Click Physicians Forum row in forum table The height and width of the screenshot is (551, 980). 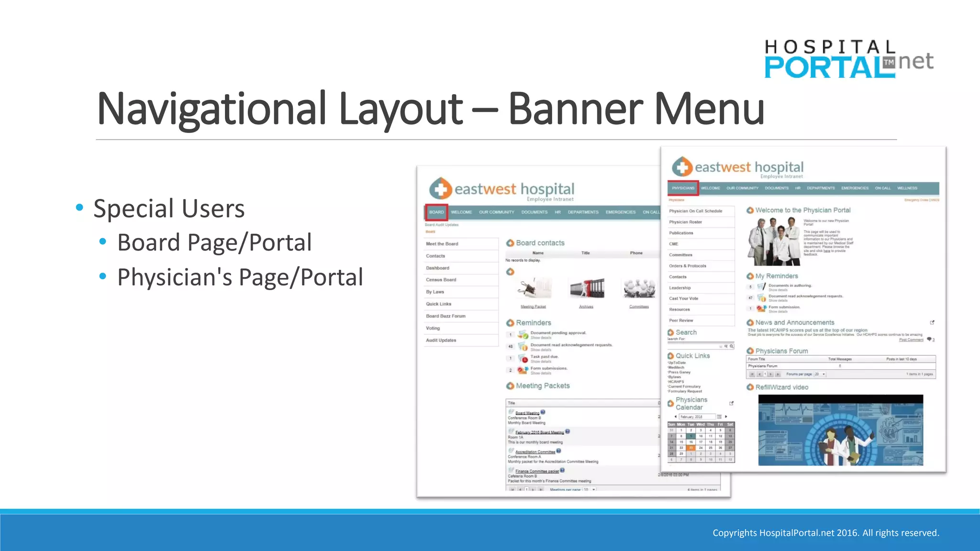click(x=841, y=366)
